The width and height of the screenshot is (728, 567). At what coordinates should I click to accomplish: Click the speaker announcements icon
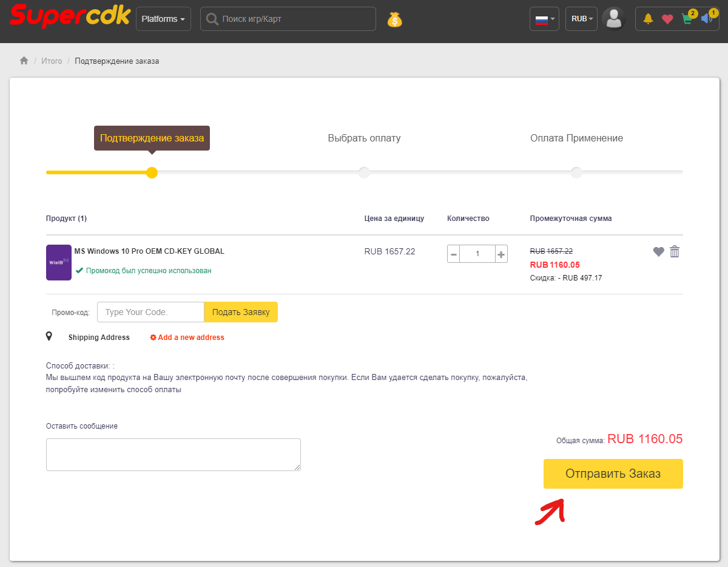(x=707, y=18)
